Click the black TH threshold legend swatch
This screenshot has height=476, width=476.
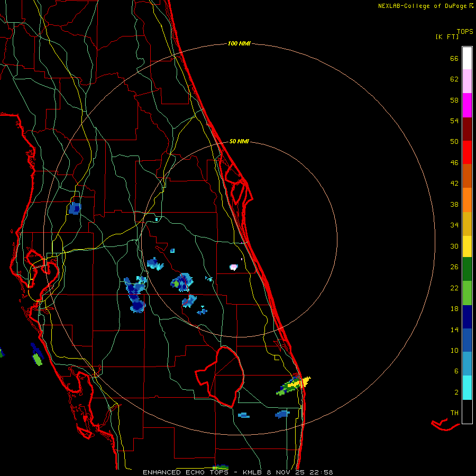coord(467,411)
